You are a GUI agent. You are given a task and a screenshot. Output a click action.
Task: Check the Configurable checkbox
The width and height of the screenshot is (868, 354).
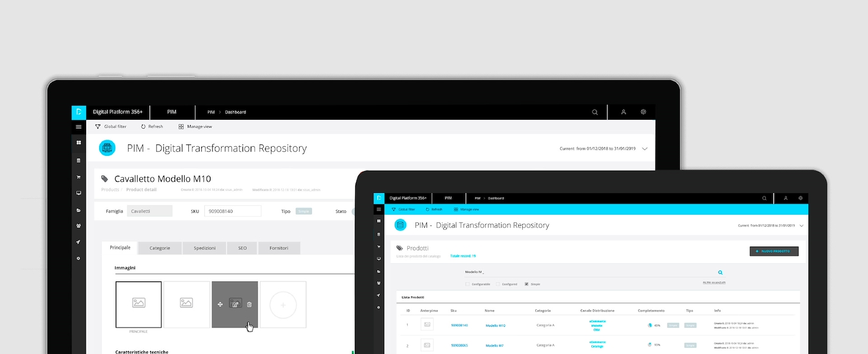point(467,284)
